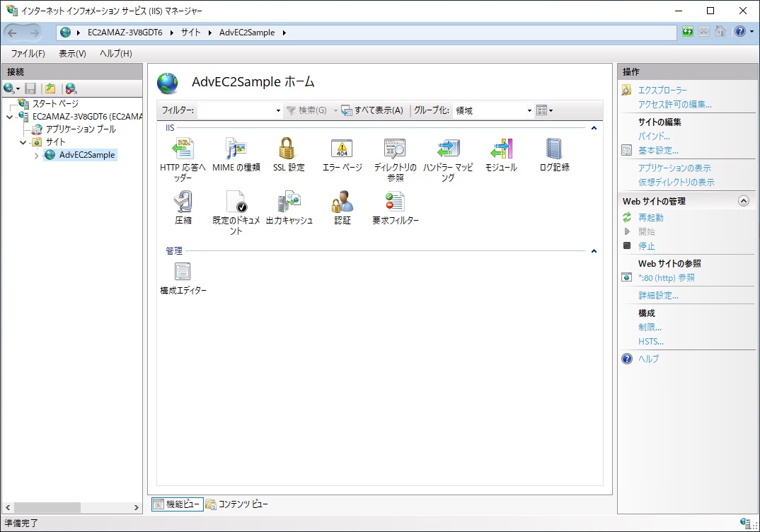Open the 圧縮 compression icon
The height and width of the screenshot is (532, 760).
[183, 202]
